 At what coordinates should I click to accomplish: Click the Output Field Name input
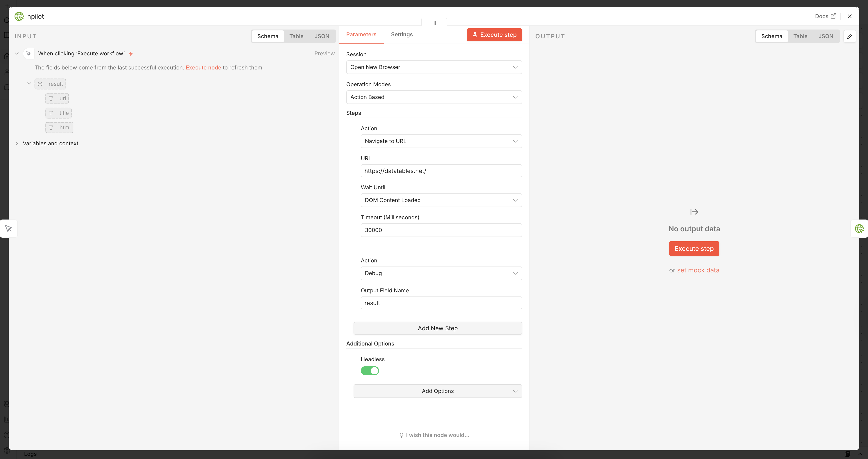441,303
